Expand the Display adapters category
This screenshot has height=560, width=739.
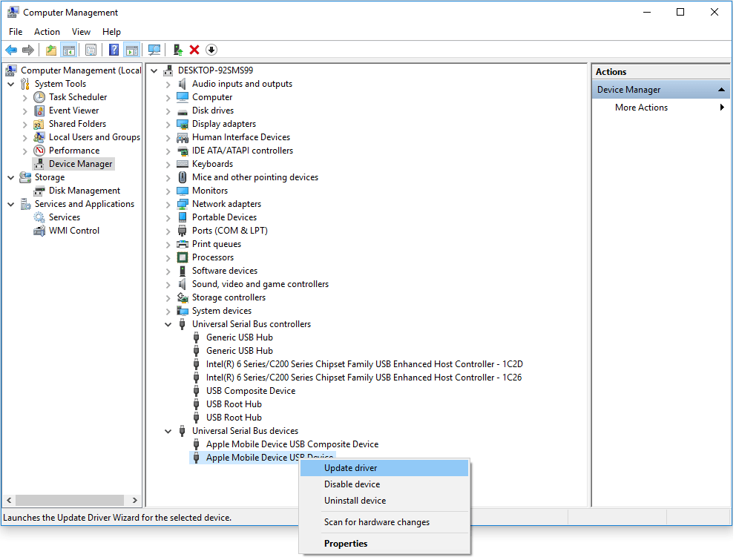(168, 123)
